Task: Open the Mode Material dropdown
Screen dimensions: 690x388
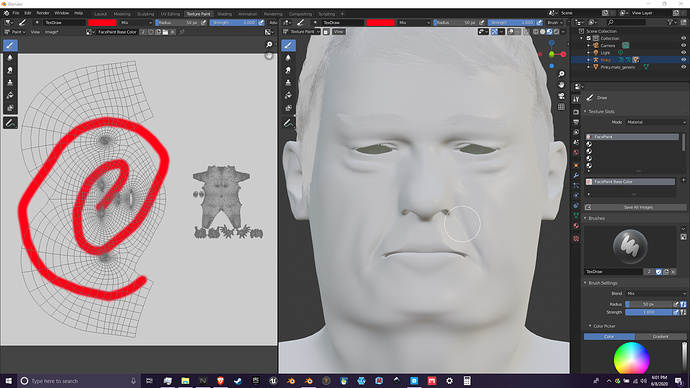Action: coord(656,122)
